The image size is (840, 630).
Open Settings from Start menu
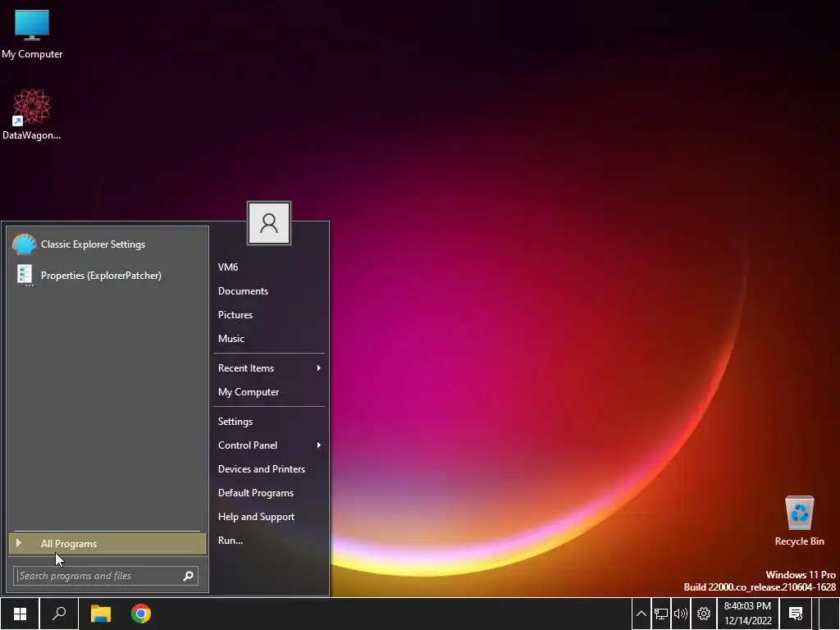pos(269,421)
